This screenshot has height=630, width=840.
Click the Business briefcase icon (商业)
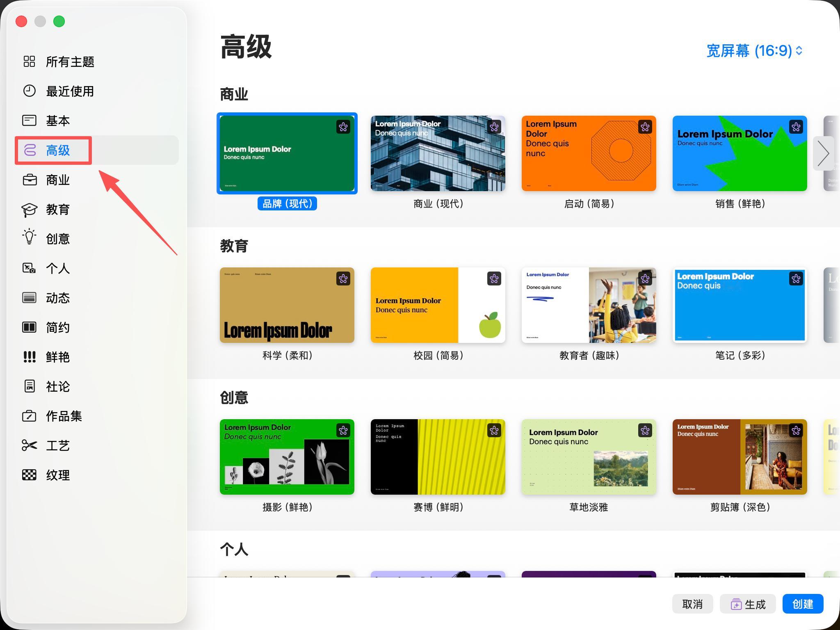[29, 180]
